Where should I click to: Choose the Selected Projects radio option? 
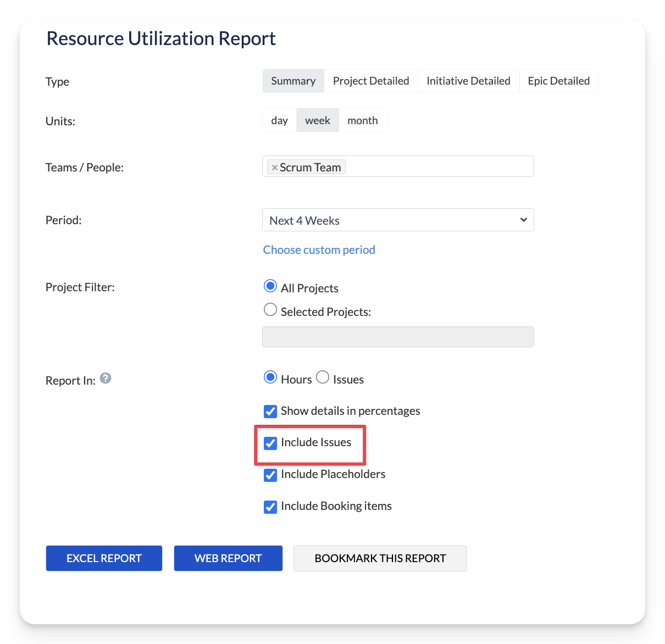click(x=270, y=310)
